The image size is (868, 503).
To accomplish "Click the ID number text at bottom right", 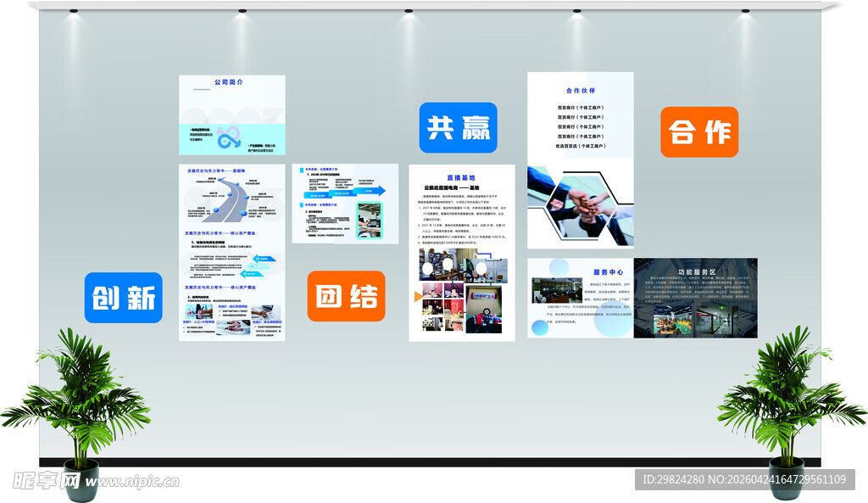I will 743,480.
